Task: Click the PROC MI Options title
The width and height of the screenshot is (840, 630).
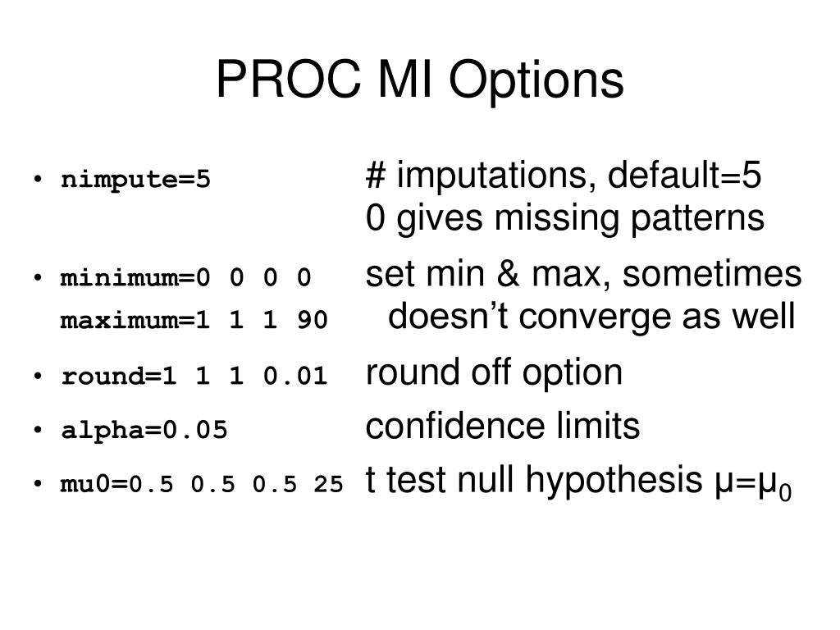Action: [420, 80]
